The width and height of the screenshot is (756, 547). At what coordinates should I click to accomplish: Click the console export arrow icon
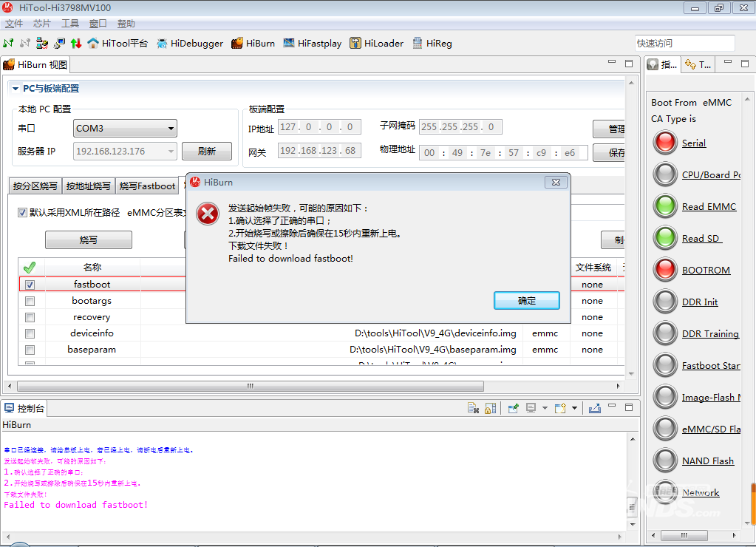[x=594, y=408]
